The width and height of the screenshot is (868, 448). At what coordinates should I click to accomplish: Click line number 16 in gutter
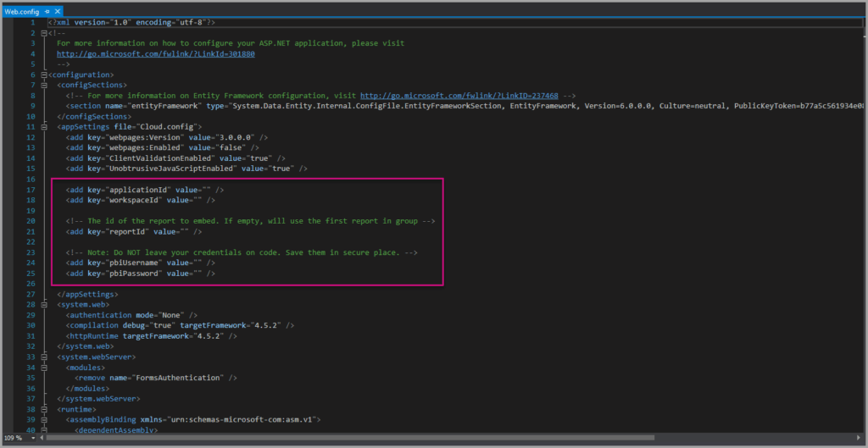[x=31, y=180]
